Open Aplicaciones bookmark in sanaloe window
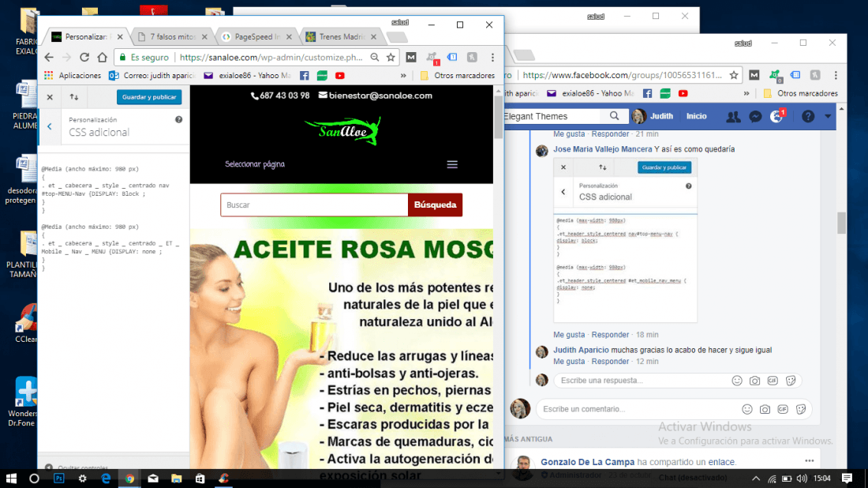The width and height of the screenshot is (868, 488). [73, 75]
